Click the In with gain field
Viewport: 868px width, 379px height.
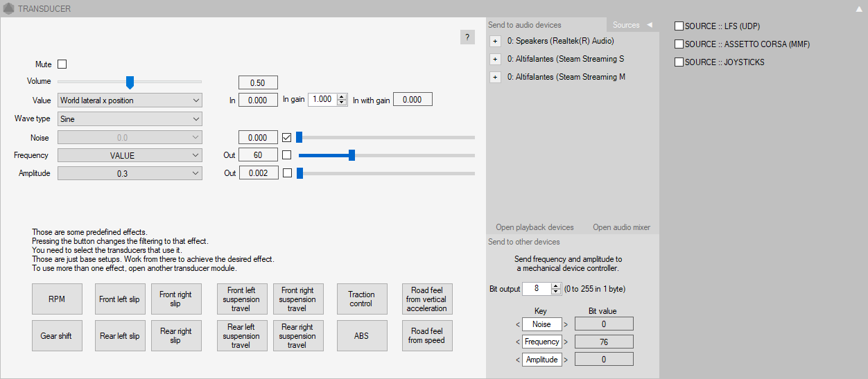pos(413,100)
